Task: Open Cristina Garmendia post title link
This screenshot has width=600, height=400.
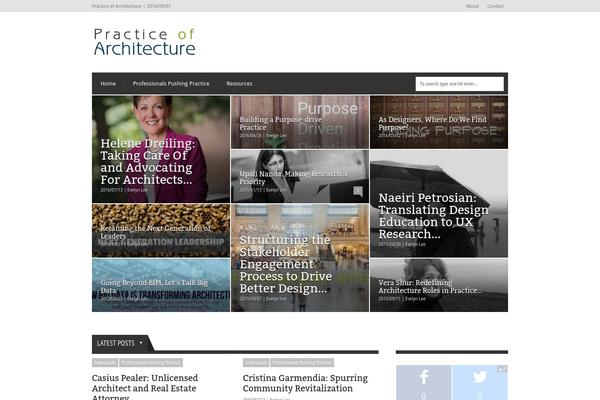Action: 305,383
